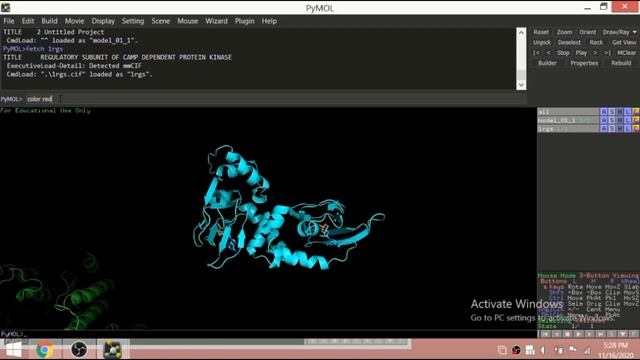Open the Show menu for 1rgs object

point(611,129)
